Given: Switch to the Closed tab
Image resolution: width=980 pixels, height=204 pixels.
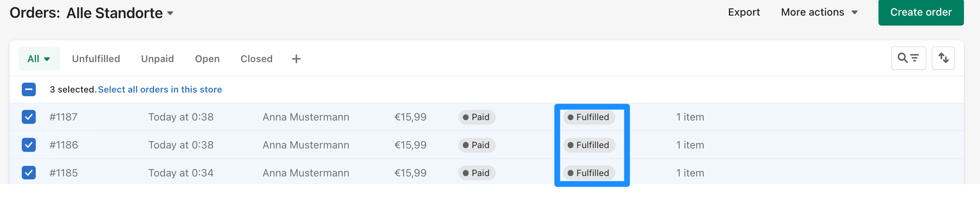Looking at the screenshot, I should click(257, 59).
